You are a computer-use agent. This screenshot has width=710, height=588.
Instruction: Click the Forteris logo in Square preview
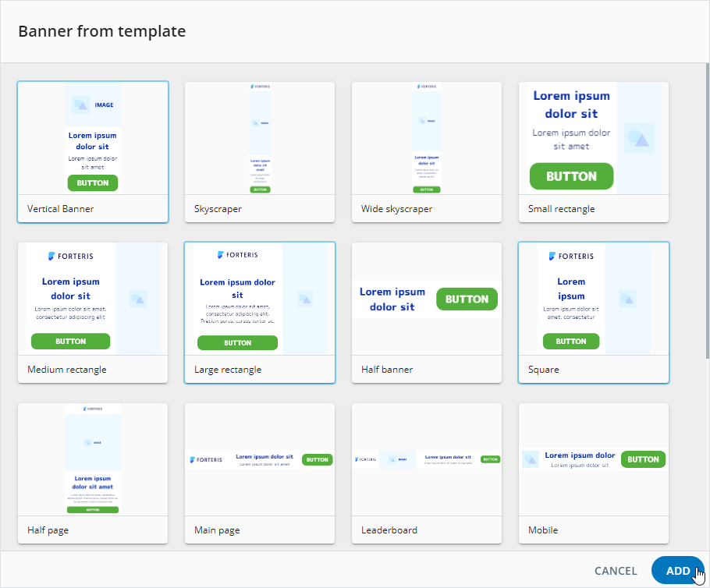click(571, 256)
